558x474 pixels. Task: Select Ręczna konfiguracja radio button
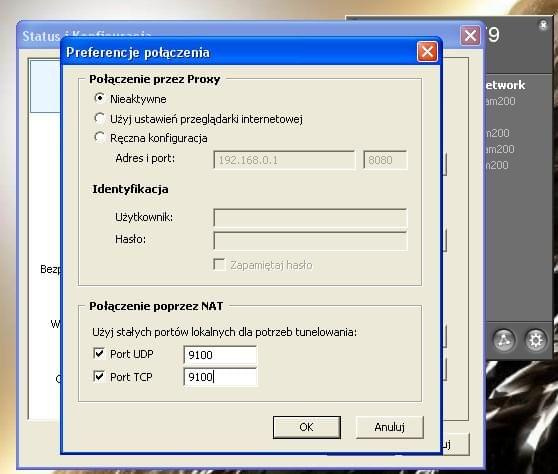99,137
